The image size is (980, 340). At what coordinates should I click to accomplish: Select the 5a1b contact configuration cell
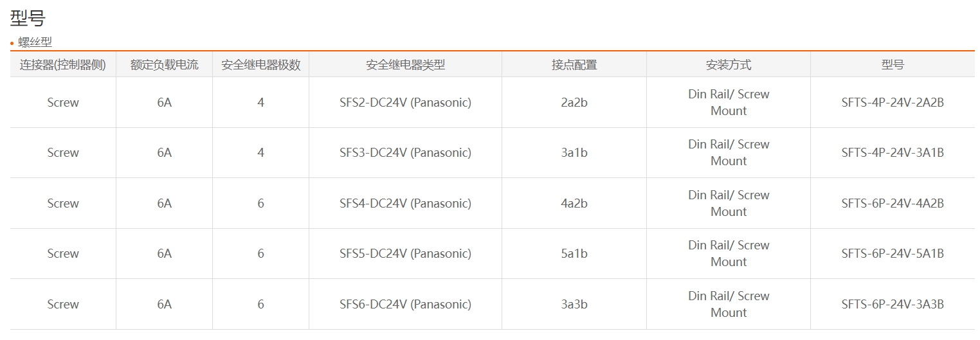[x=574, y=254]
